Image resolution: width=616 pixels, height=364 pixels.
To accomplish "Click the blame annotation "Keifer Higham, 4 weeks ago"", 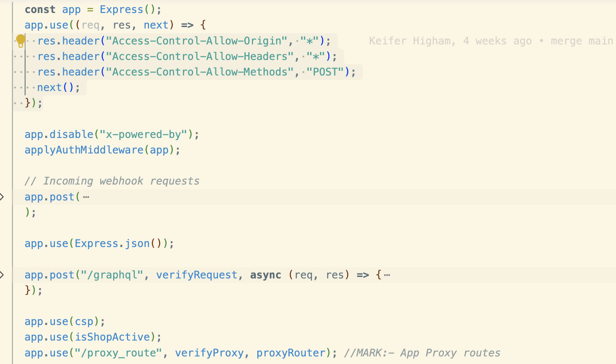I will [x=450, y=41].
